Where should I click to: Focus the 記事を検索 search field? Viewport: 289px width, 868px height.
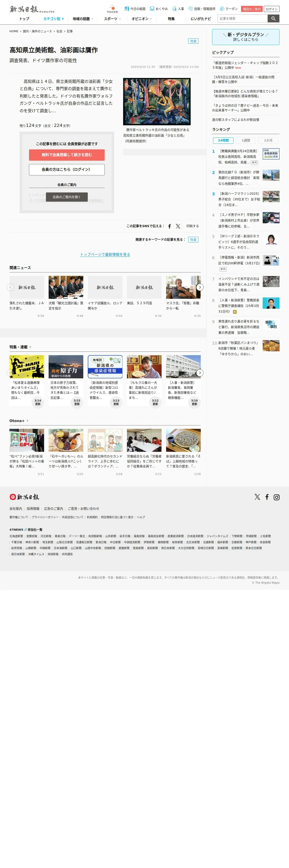243,18
